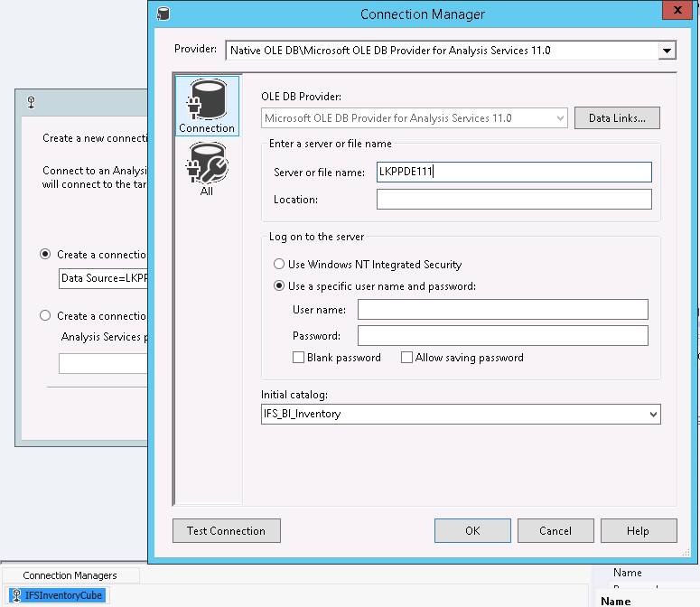
Task: Click the Connection Manager title bar icon
Action: point(163,14)
